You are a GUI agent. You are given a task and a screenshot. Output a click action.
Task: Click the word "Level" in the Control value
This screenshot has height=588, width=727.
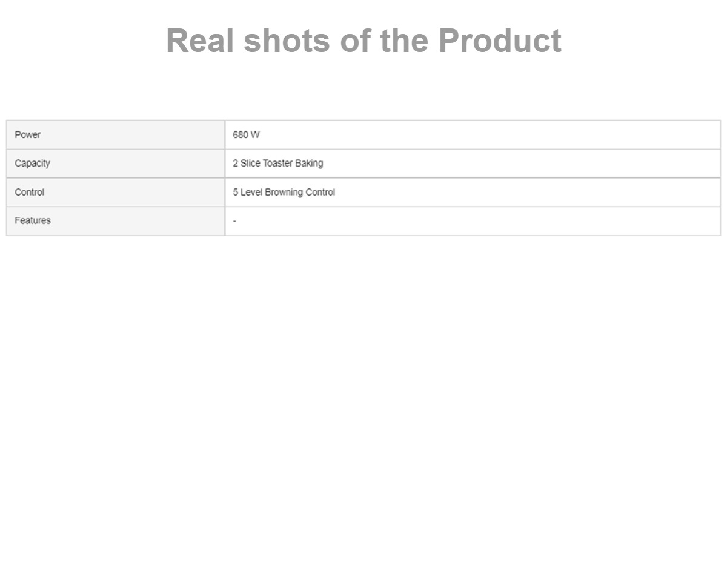coord(251,192)
